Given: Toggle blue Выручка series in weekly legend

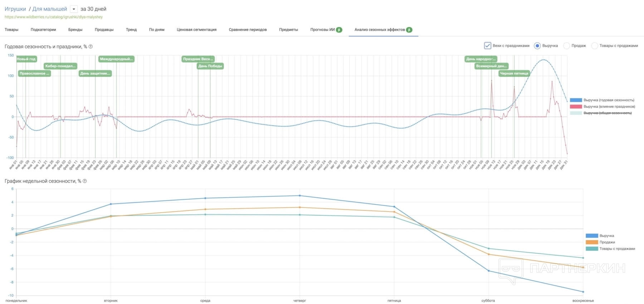Looking at the screenshot, I should (x=592, y=236).
